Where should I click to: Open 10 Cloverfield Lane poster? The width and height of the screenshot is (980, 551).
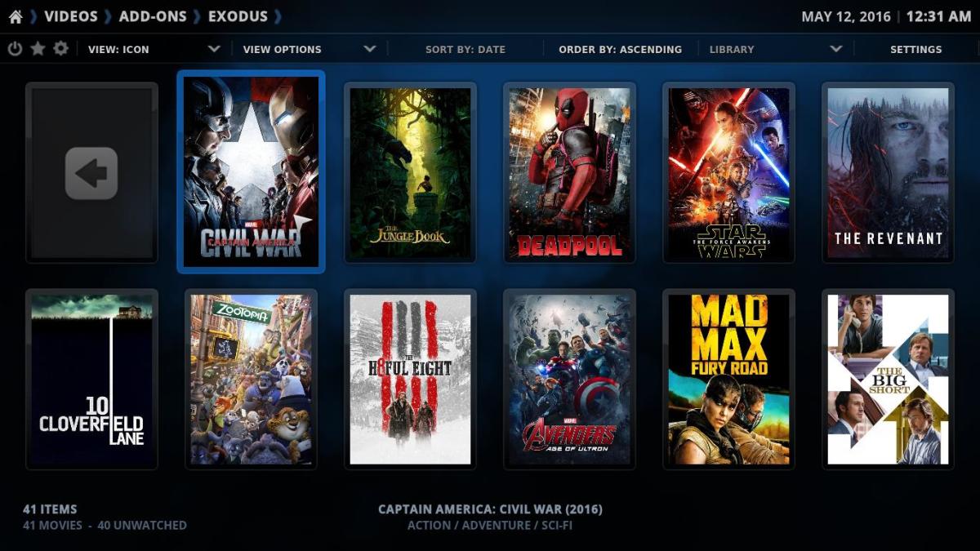coord(91,380)
